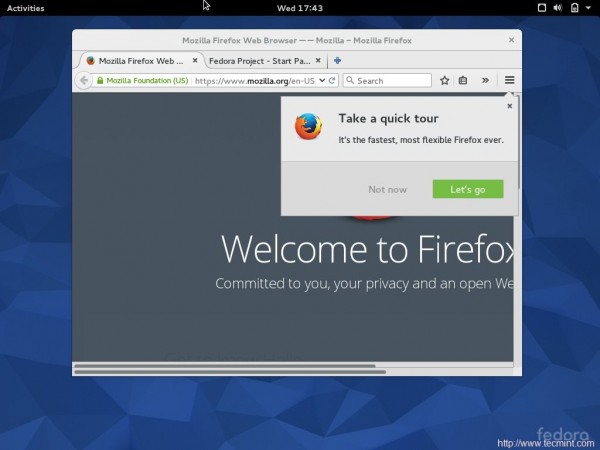Click the mozilla.org URL address field
Screen dimensions: 600x450
(255, 81)
